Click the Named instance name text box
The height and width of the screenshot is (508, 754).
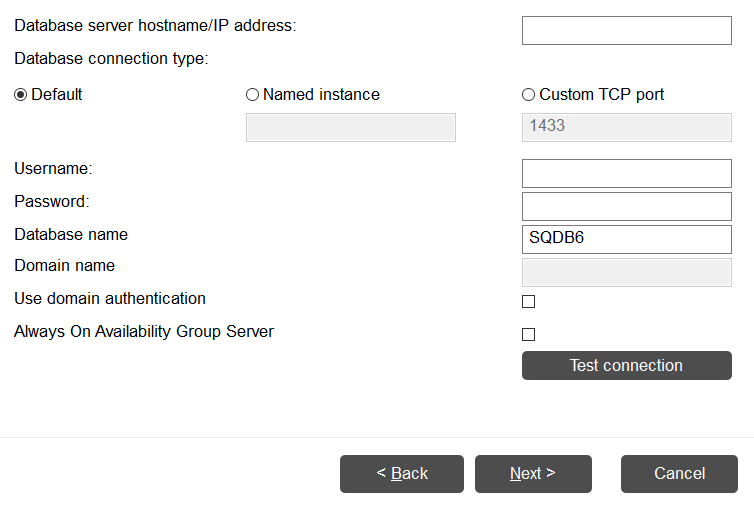coord(350,127)
